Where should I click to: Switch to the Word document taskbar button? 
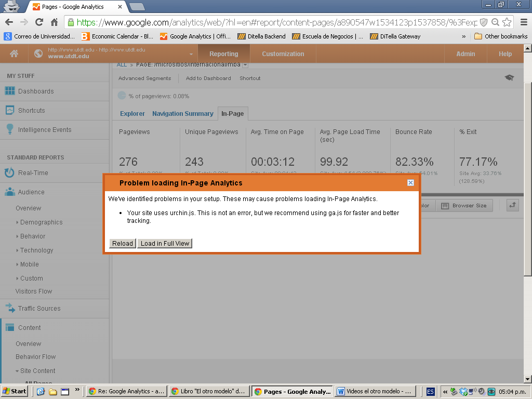point(376,391)
